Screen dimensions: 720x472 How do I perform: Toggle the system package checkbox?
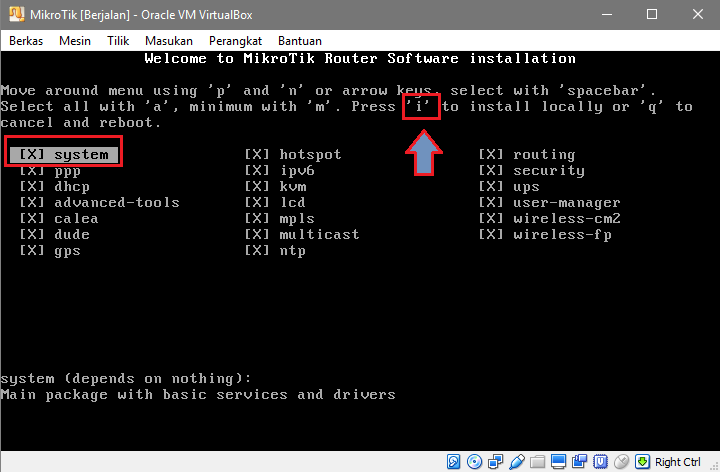tap(32, 154)
